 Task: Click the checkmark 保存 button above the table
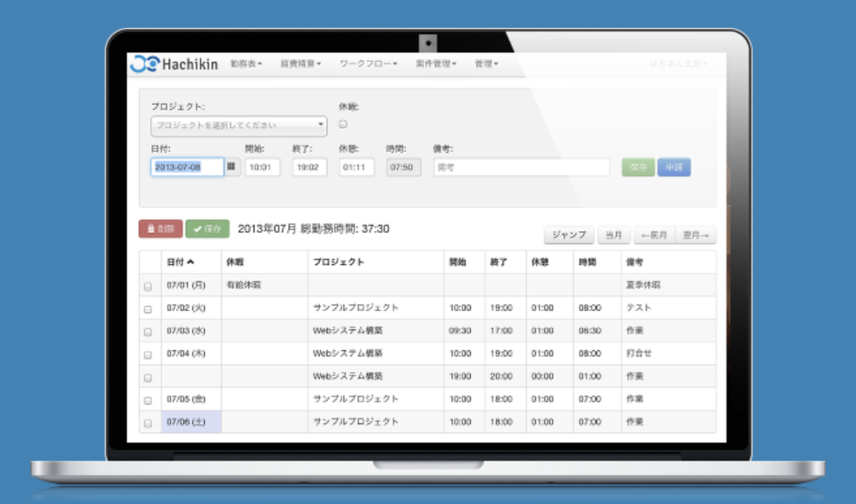(x=207, y=229)
